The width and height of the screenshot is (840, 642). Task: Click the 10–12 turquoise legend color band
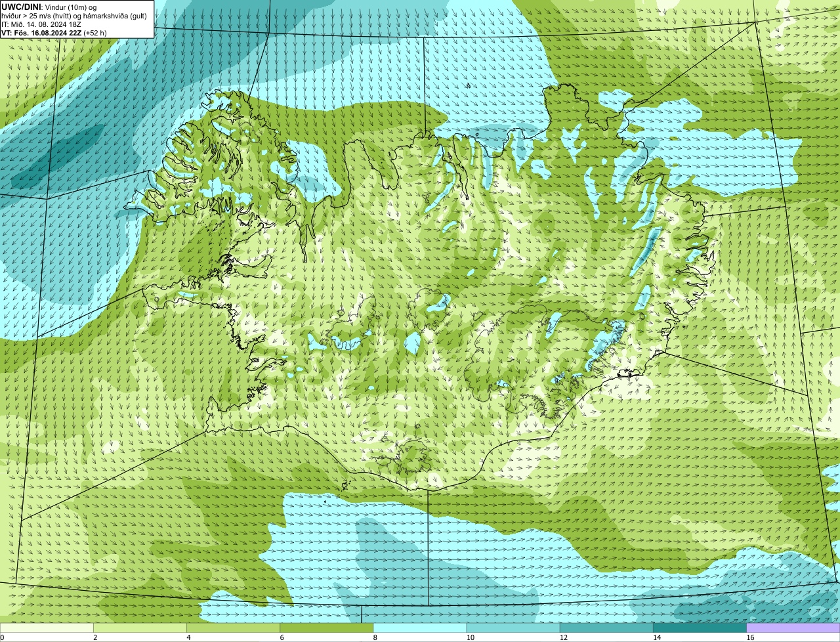(x=513, y=628)
